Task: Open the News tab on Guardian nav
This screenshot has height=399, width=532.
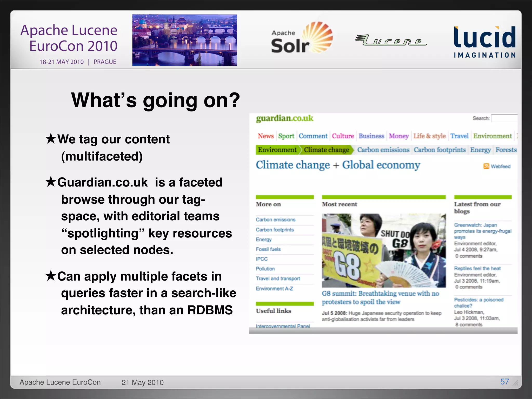Action: pos(266,136)
